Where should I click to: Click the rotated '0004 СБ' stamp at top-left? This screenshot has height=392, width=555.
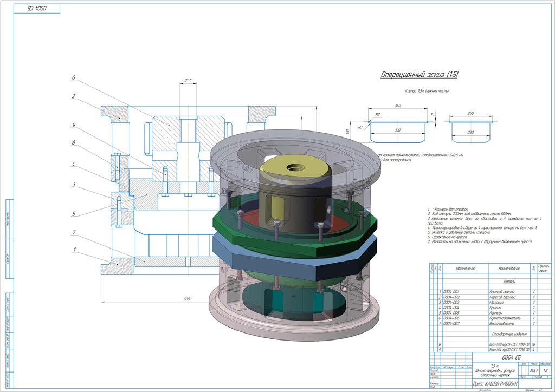tap(37, 9)
